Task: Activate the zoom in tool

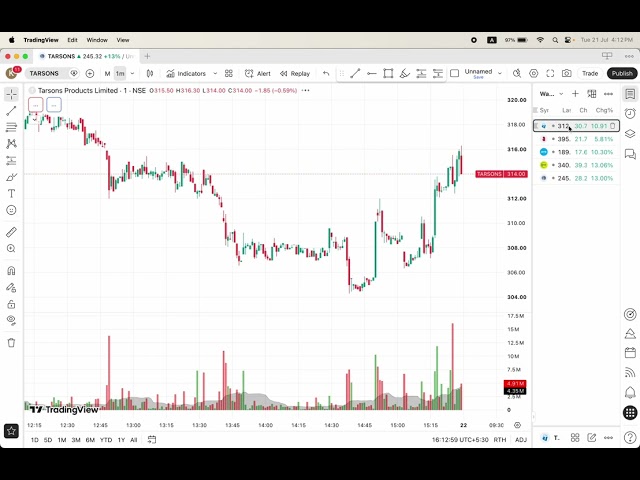Action: 11,249
